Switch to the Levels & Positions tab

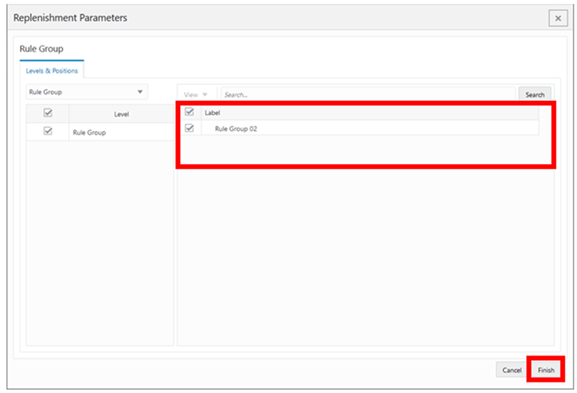(x=52, y=71)
